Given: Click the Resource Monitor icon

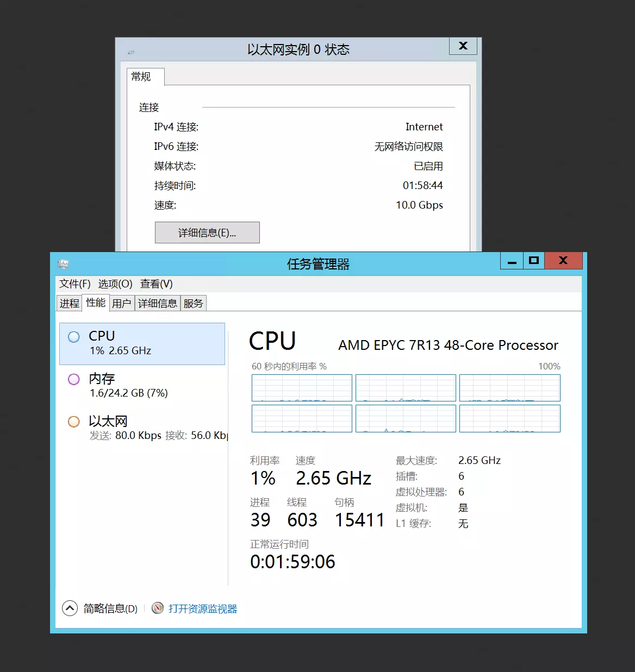Looking at the screenshot, I should tap(158, 608).
